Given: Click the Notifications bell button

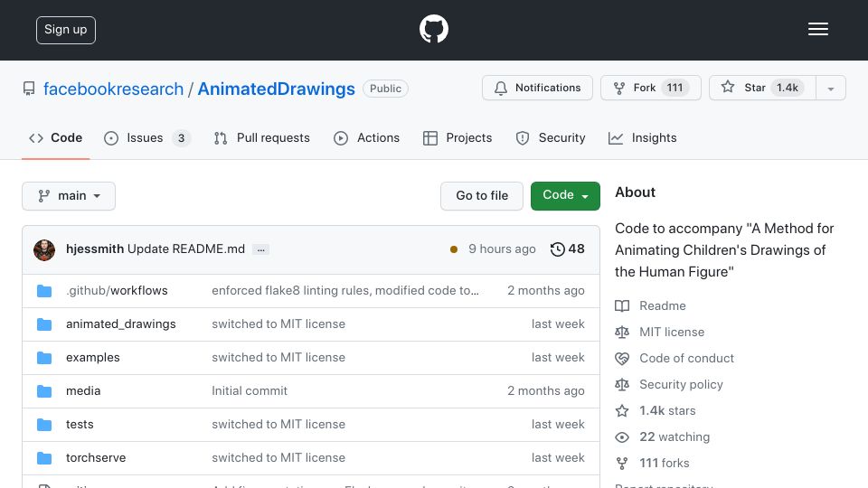Looking at the screenshot, I should pyautogui.click(x=537, y=88).
